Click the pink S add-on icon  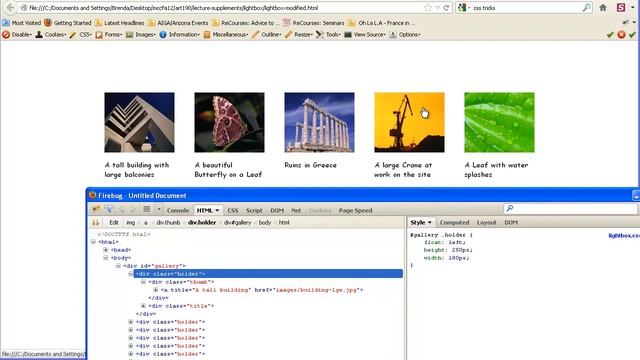(x=621, y=7)
